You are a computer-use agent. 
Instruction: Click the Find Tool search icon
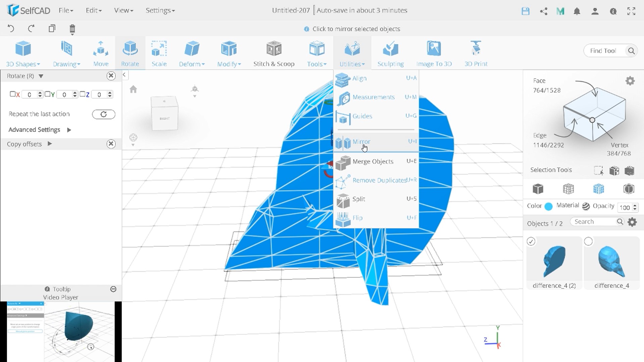[x=631, y=51]
